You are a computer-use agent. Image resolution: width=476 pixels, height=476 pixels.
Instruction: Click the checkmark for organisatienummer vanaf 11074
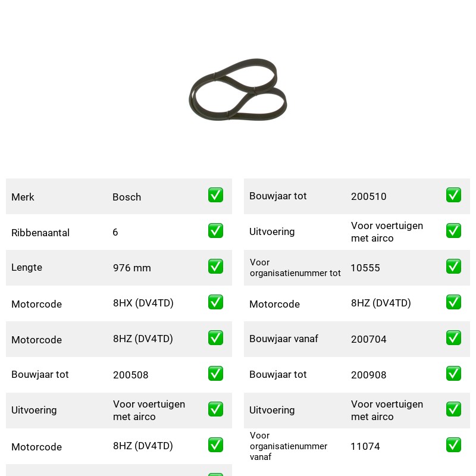click(x=453, y=444)
